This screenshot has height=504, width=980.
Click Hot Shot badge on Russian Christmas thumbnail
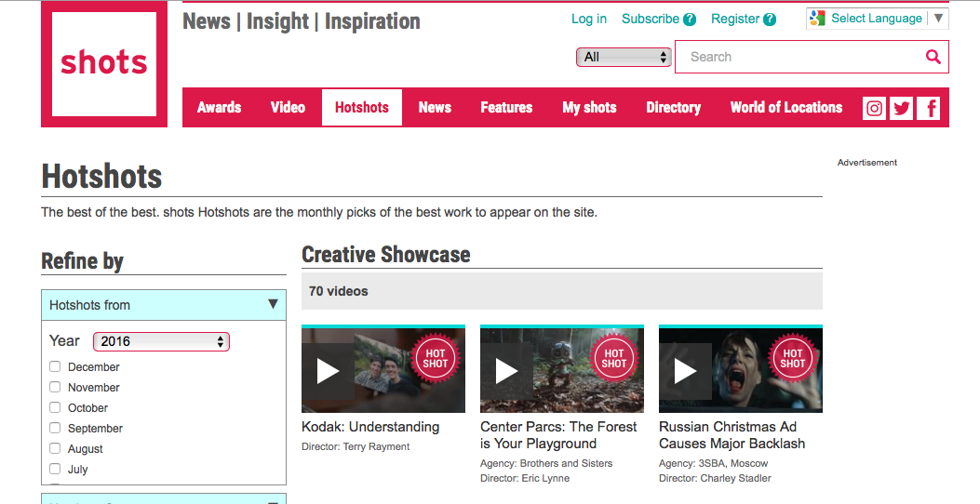coord(793,359)
